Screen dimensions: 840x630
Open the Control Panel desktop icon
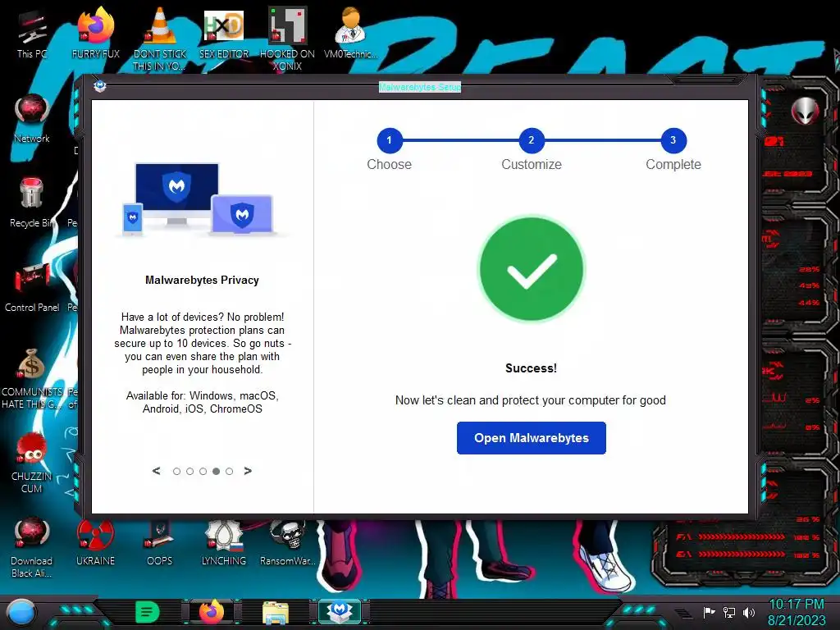coord(32,288)
